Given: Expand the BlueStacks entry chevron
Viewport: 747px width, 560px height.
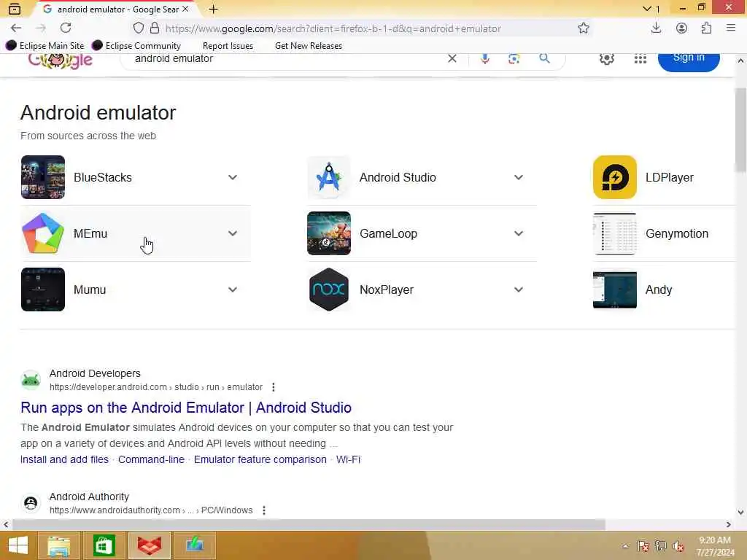Looking at the screenshot, I should [x=233, y=178].
